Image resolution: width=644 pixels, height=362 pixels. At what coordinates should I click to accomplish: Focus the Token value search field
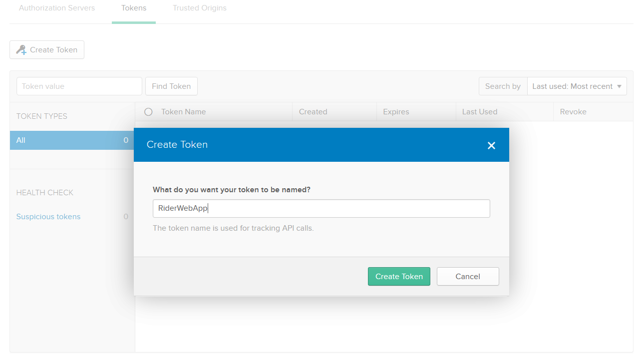pyautogui.click(x=79, y=86)
